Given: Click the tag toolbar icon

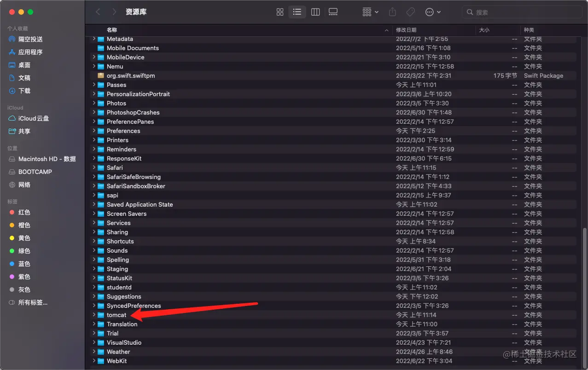Looking at the screenshot, I should (x=410, y=12).
